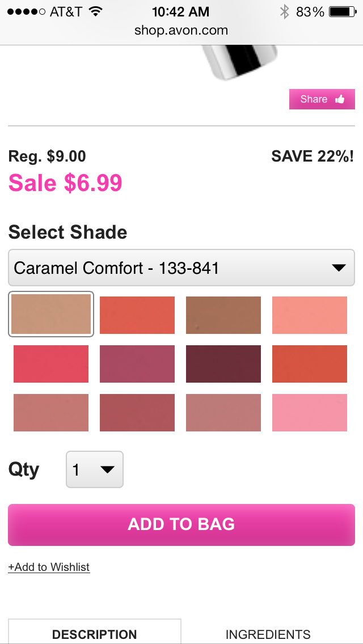Viewport: 363px width, 644px height.
Task: Click the Add to Wishlist link
Action: (x=49, y=567)
